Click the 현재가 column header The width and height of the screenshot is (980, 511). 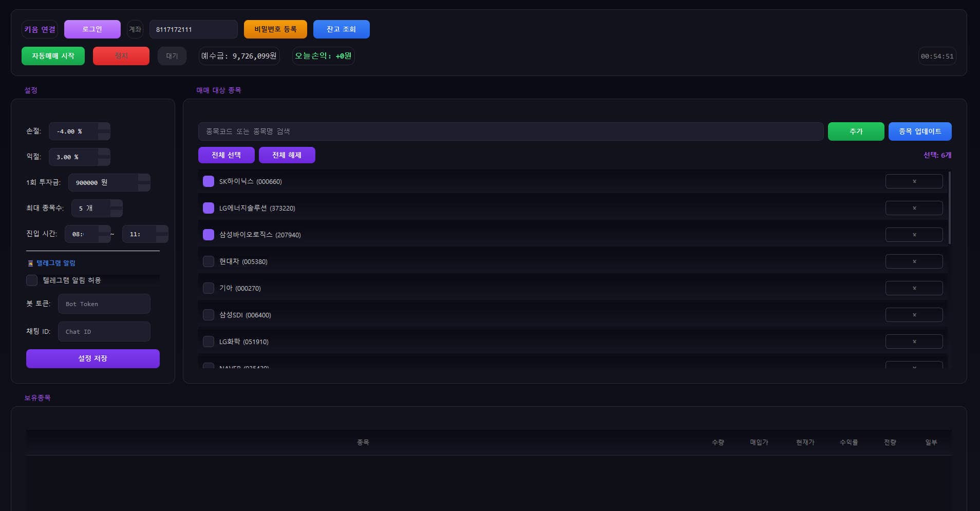(x=805, y=442)
